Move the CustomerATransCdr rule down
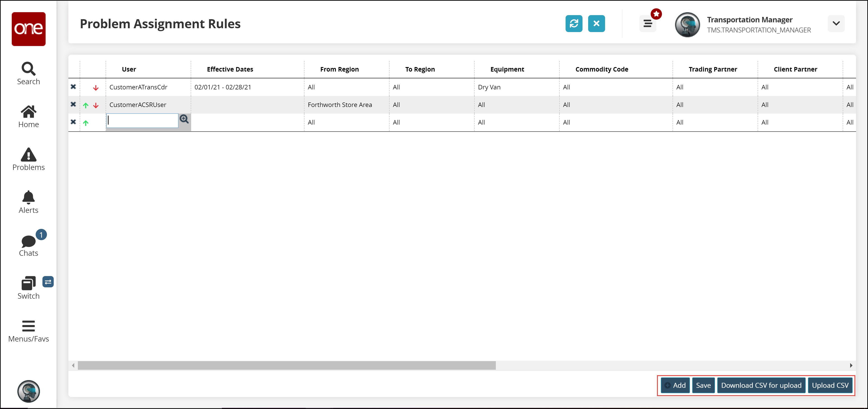The width and height of the screenshot is (868, 409). pos(96,88)
